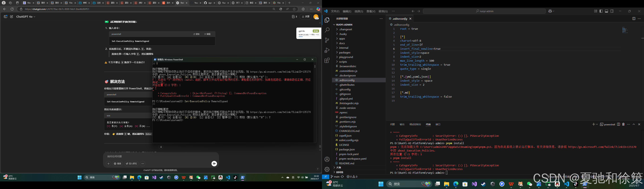Open the Manage gear in activity bar

(327, 169)
